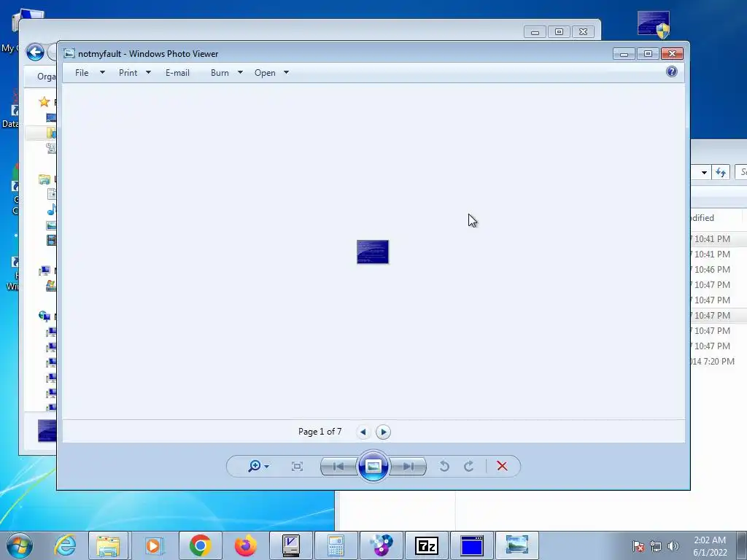Click the Actual Size button
Image resolution: width=747 pixels, height=560 pixels.
click(x=298, y=466)
